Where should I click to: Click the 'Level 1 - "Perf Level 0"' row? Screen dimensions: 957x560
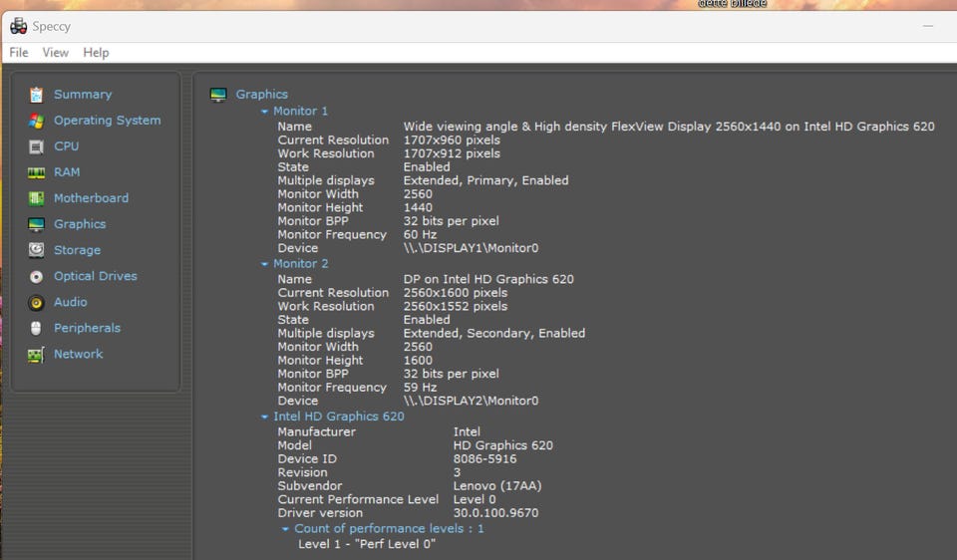367,544
